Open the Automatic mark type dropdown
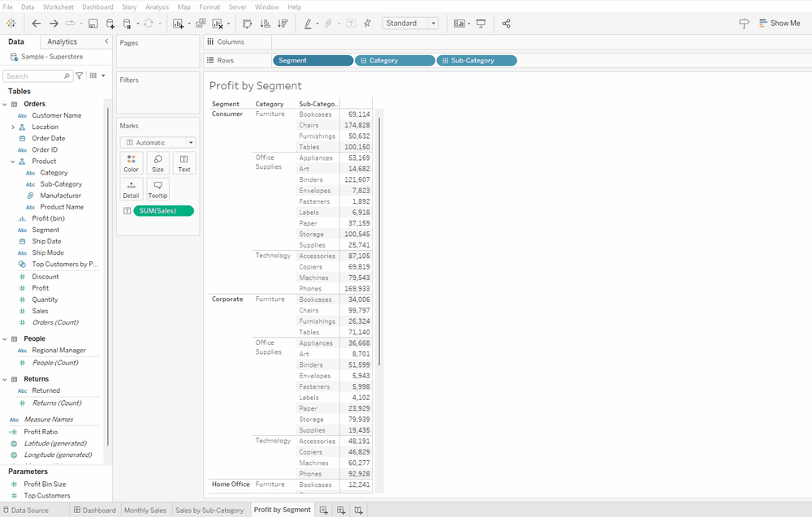This screenshot has width=812, height=517. (x=192, y=142)
